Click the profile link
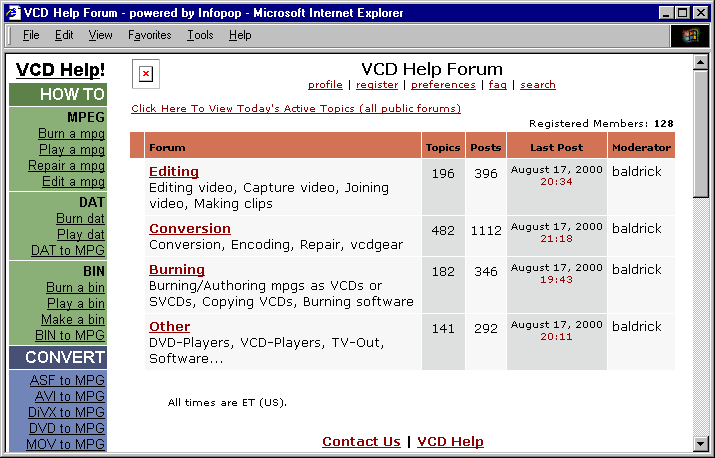This screenshot has width=715, height=458. coord(325,85)
